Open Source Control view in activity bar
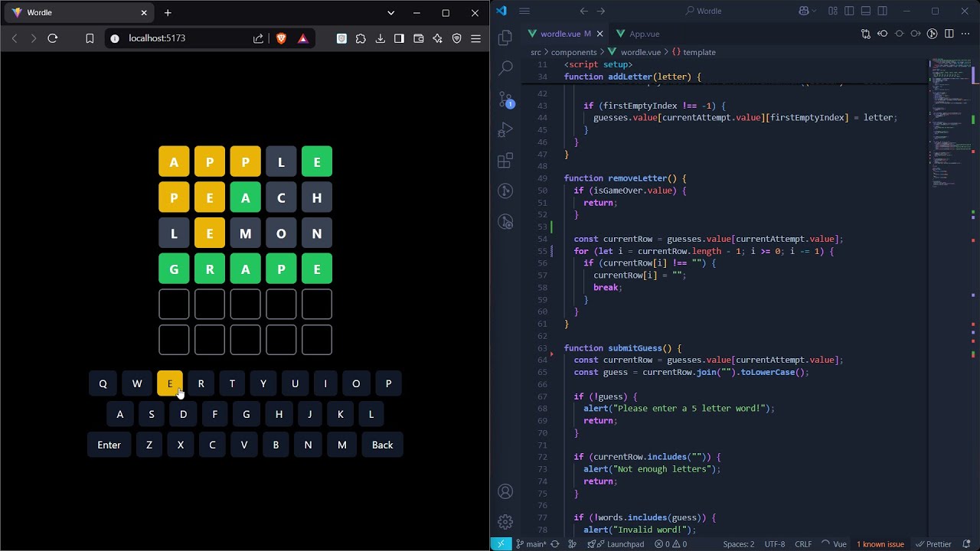 tap(505, 99)
